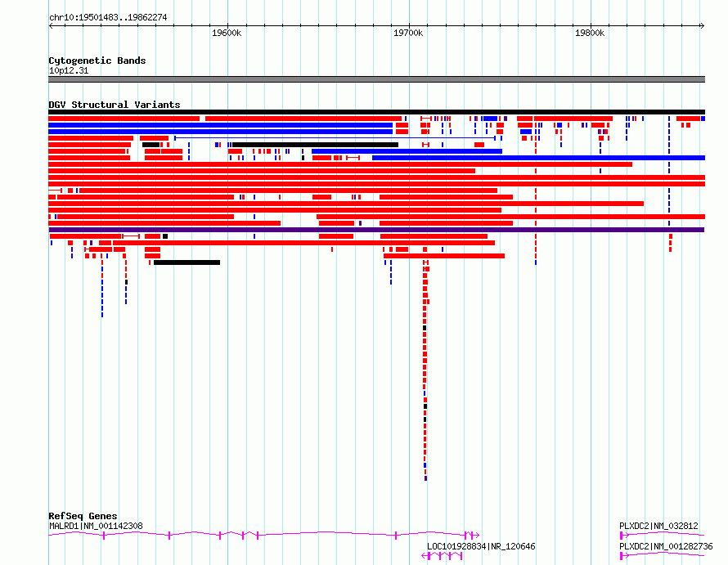
Task: Click the right arrowhead of the ruler
Action: click(x=703, y=26)
